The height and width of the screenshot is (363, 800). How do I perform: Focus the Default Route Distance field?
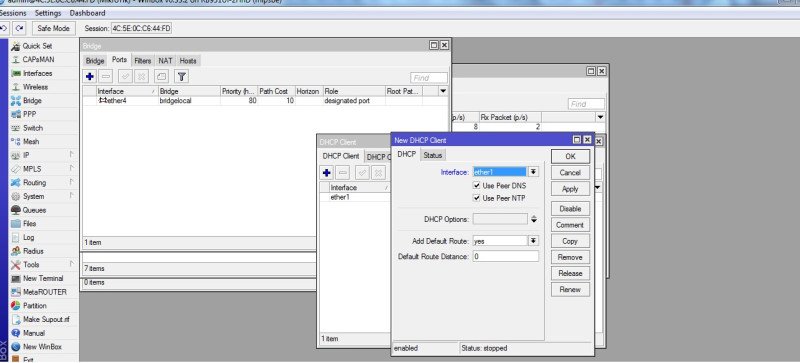[506, 257]
